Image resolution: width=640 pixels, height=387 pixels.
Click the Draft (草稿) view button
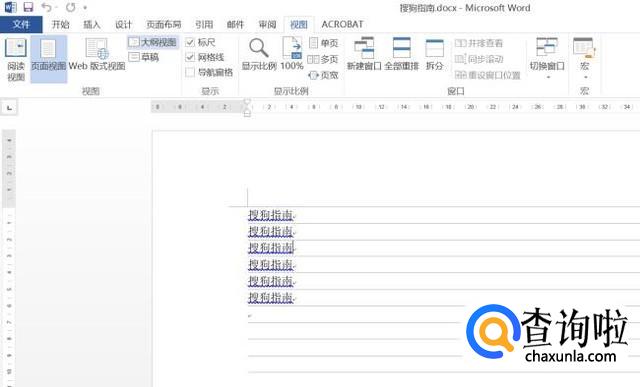[144, 57]
